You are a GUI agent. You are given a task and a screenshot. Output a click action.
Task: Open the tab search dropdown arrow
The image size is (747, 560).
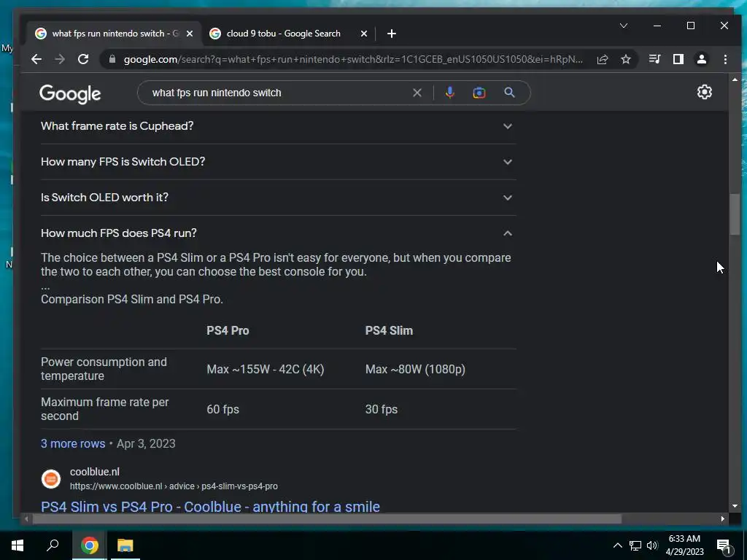click(x=624, y=26)
